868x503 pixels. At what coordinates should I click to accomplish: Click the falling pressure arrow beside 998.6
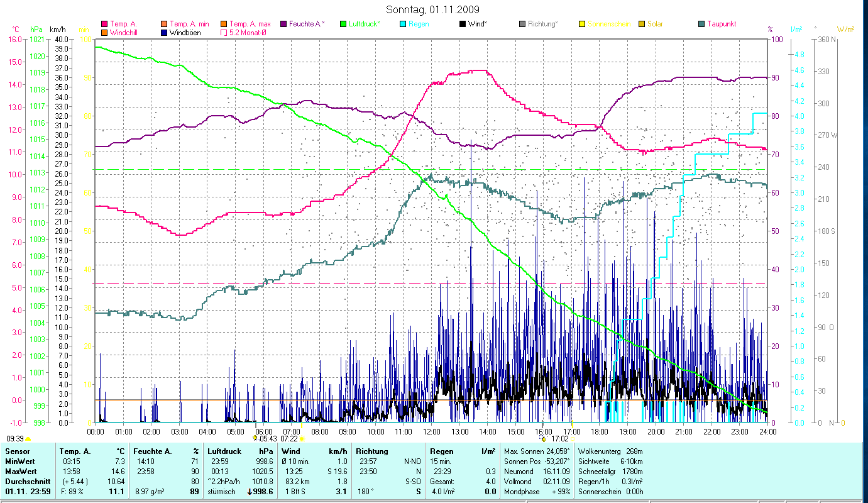pos(250,492)
